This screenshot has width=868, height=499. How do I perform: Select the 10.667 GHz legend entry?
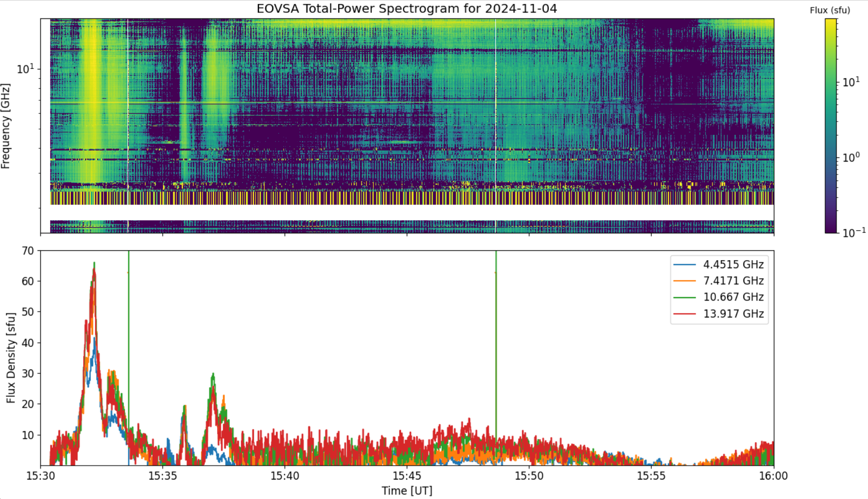click(x=718, y=297)
